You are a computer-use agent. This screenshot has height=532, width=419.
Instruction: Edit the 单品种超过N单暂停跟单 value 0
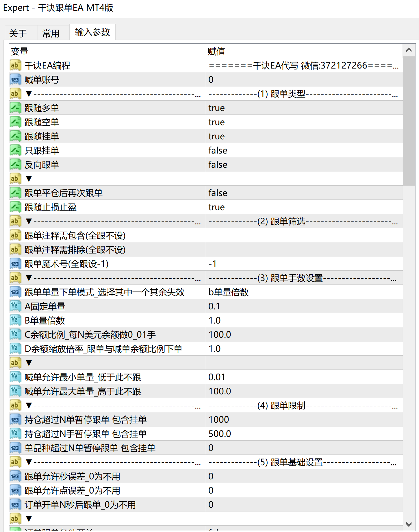click(x=304, y=448)
